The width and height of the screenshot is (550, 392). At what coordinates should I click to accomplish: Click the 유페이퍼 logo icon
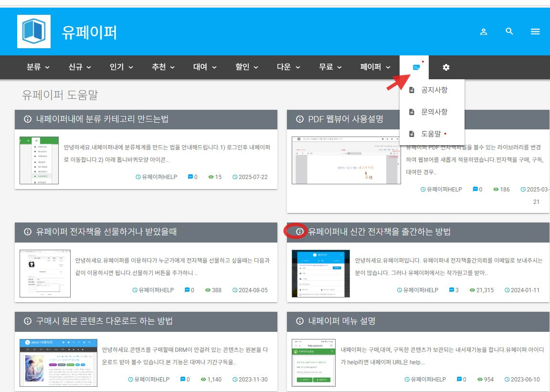33,31
